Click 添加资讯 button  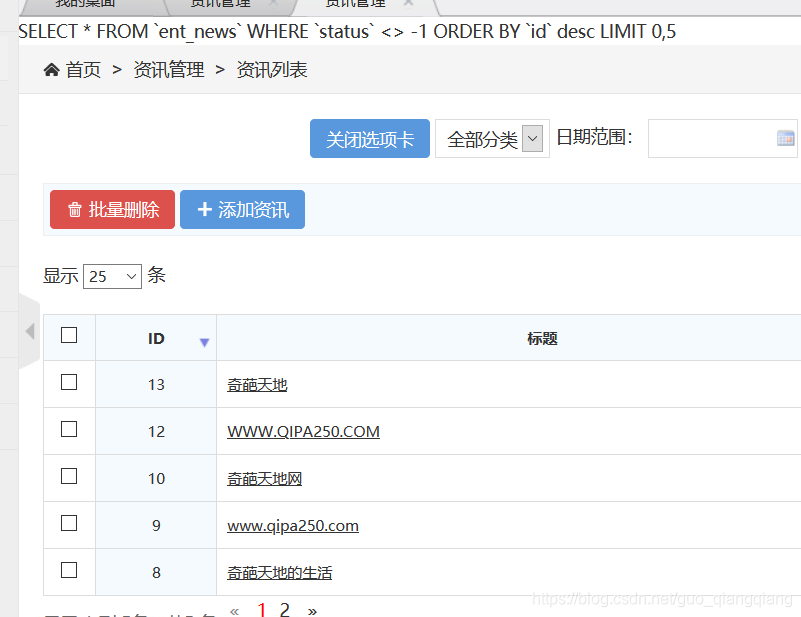coord(243,209)
